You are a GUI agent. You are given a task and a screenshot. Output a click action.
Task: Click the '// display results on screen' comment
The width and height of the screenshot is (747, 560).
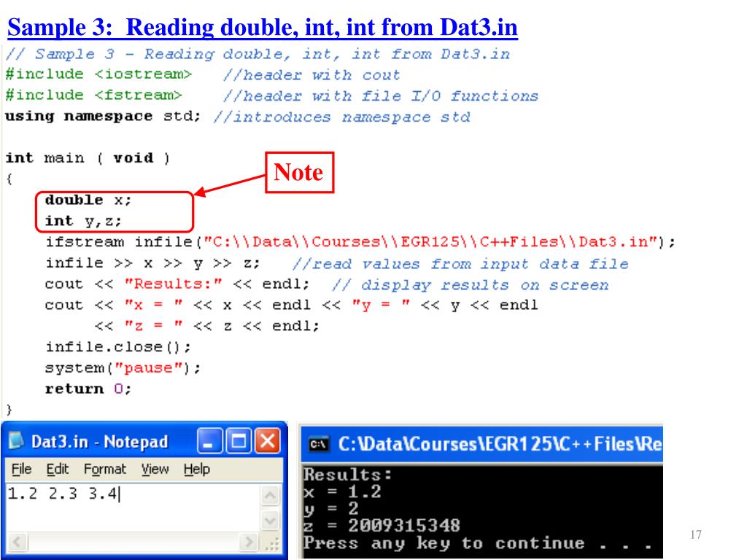(471, 285)
